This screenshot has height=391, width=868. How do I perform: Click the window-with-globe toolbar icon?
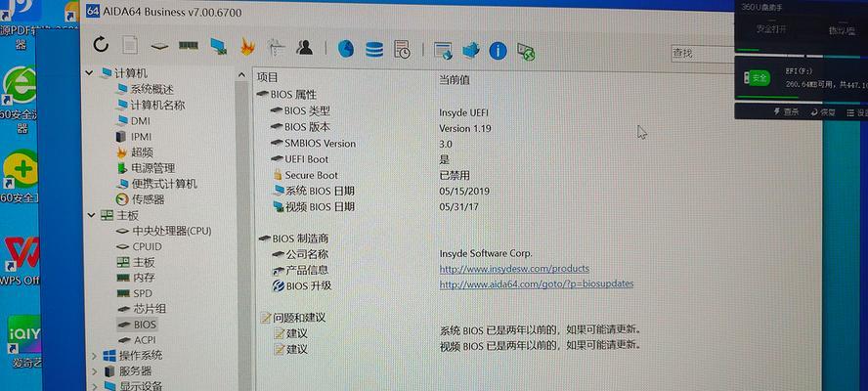(x=444, y=51)
